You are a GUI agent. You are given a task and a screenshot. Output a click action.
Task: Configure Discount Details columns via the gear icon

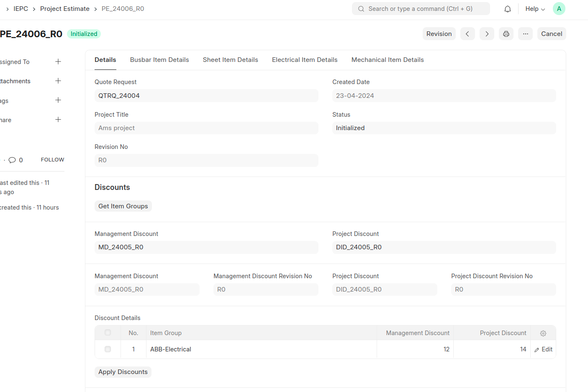click(543, 333)
